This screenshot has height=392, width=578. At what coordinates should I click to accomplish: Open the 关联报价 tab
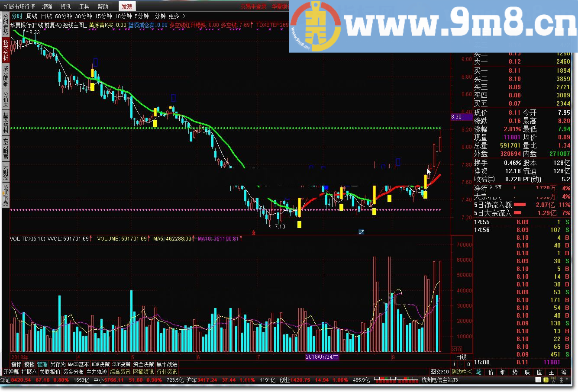[x=50, y=372]
